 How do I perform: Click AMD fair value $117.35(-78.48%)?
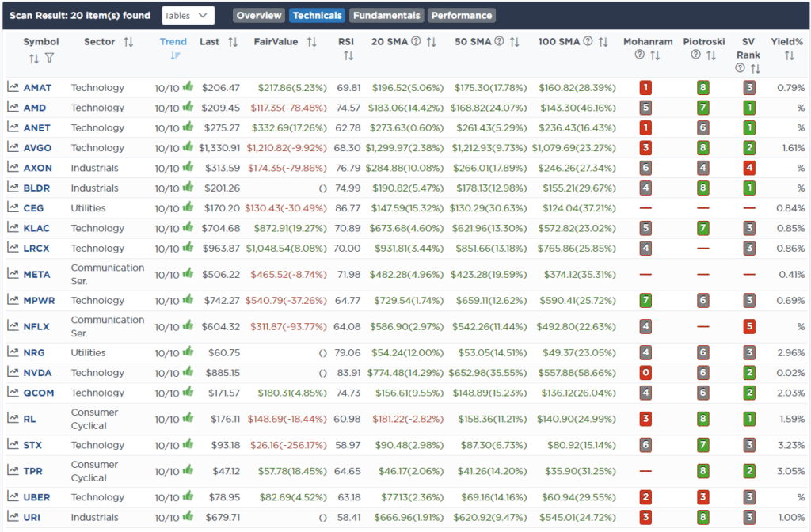click(288, 108)
